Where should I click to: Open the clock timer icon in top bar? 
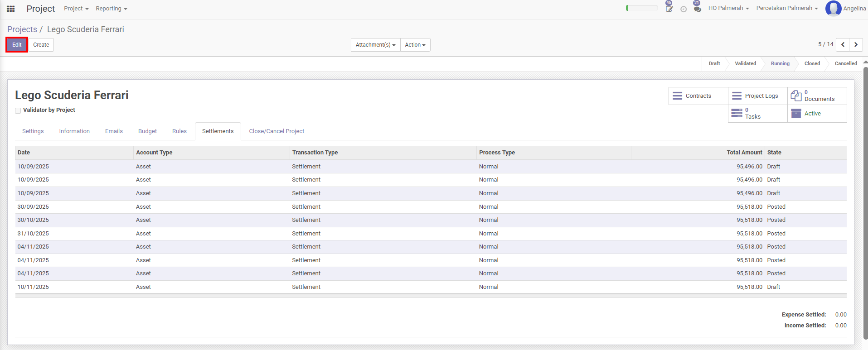coord(684,9)
